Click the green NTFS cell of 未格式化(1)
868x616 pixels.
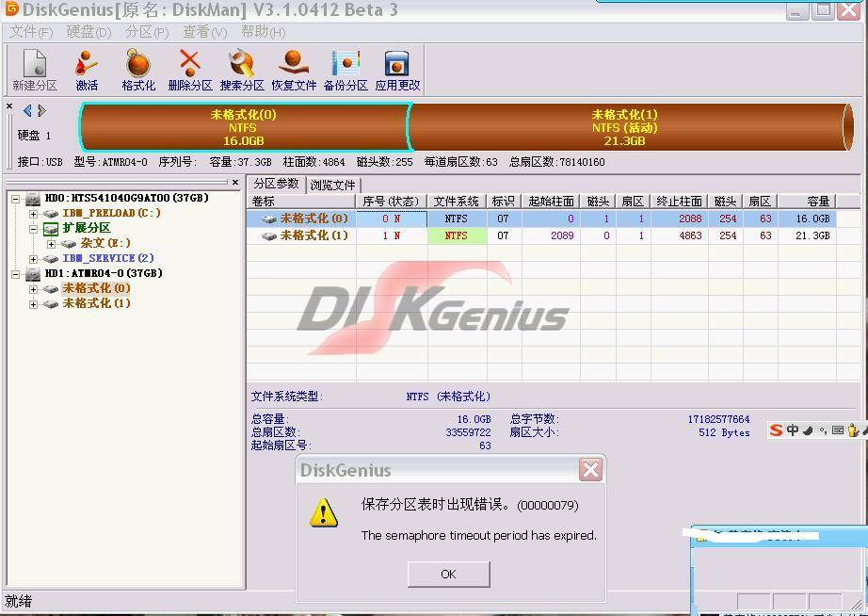click(x=457, y=235)
